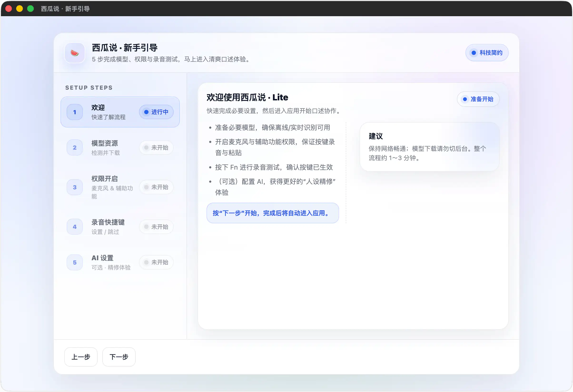573x392 pixels.
Task: Toggle the 未开始 pill beside AI 设置
Action: [156, 262]
